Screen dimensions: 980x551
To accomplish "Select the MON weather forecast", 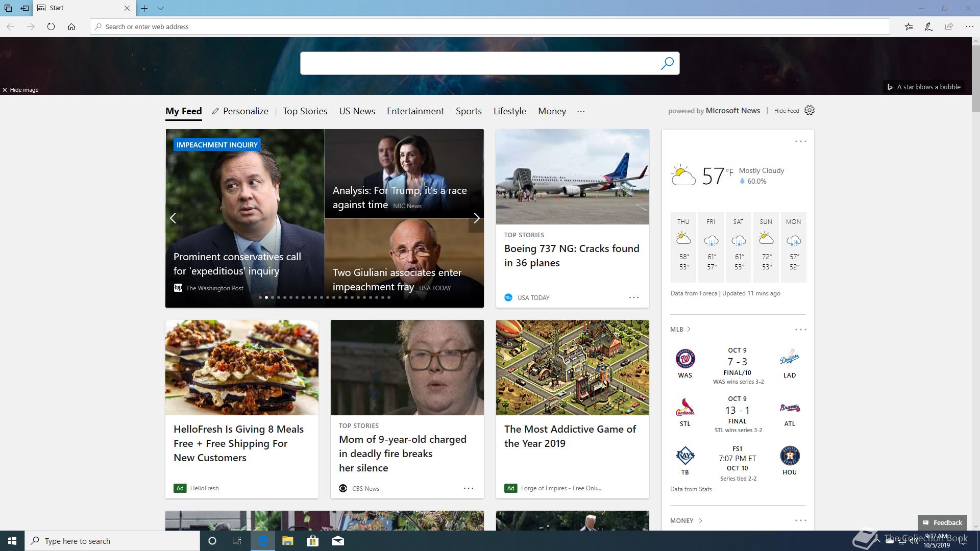I will tap(794, 247).
